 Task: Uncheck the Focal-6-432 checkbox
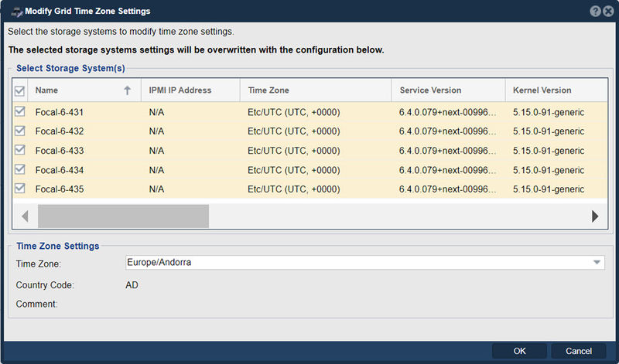tap(19, 131)
